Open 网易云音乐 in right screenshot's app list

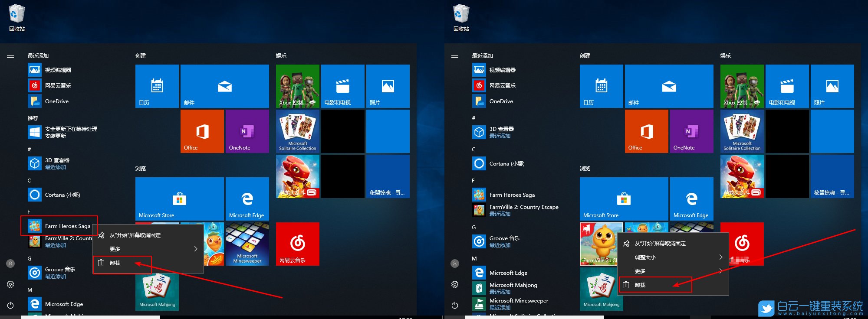(x=494, y=85)
